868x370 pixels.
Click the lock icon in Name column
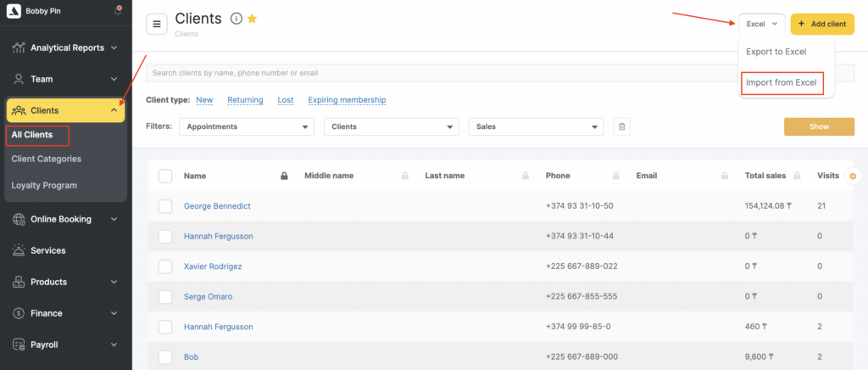click(x=285, y=176)
